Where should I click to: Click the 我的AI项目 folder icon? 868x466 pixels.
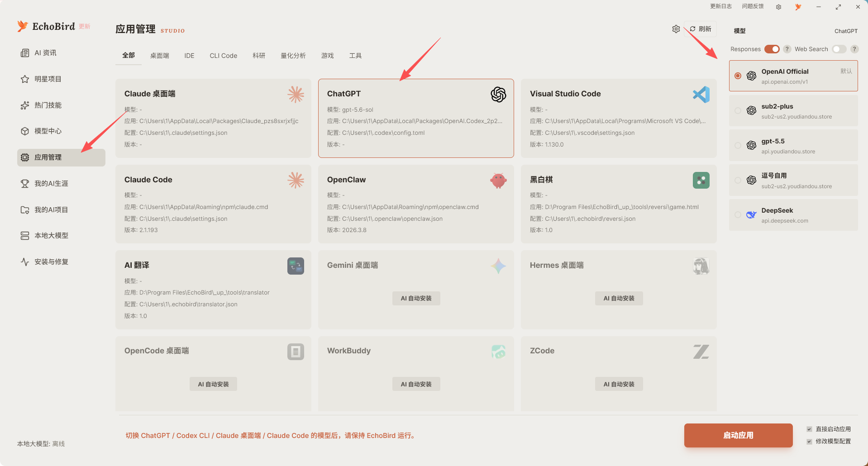25,210
